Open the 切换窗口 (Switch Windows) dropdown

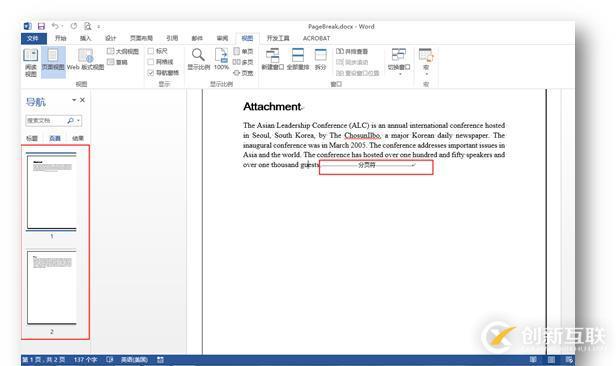[x=399, y=62]
